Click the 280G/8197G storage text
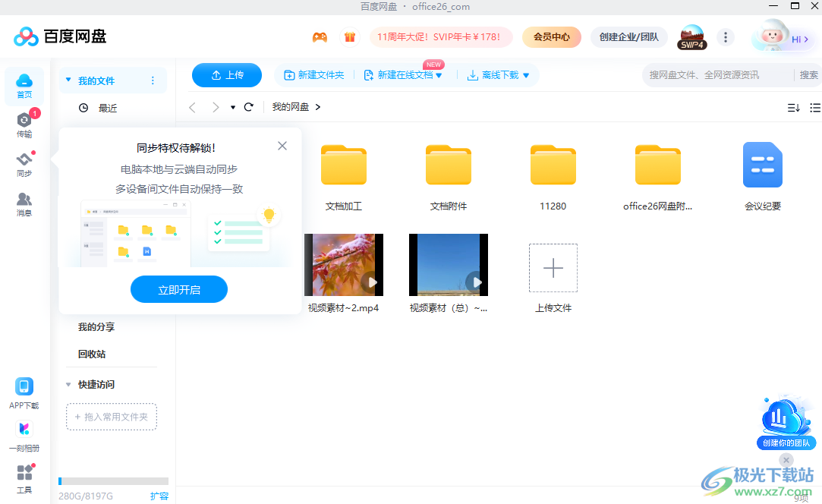 tap(86, 496)
